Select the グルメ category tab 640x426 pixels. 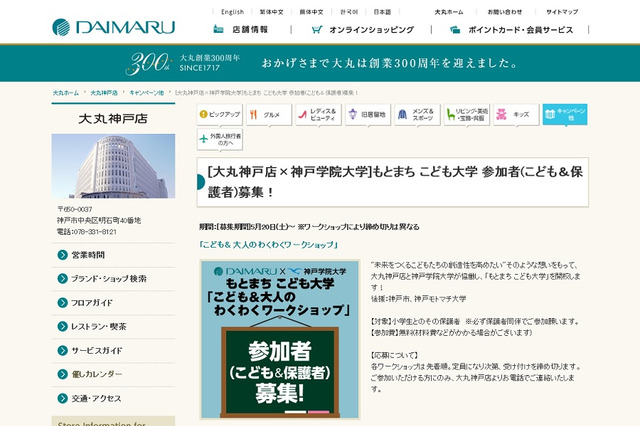269,115
